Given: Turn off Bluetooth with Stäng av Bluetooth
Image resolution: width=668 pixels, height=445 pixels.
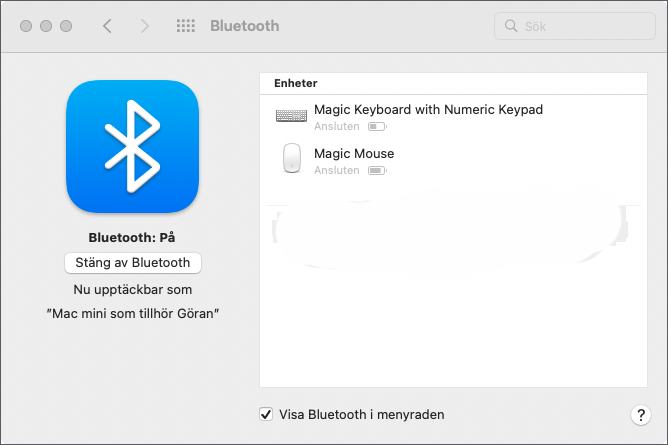Looking at the screenshot, I should pos(133,263).
